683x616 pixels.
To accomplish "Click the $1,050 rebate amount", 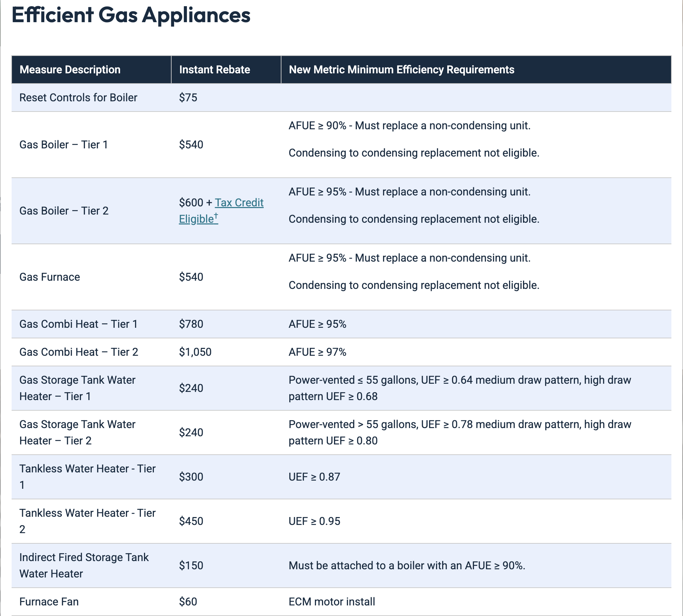I will pos(195,352).
